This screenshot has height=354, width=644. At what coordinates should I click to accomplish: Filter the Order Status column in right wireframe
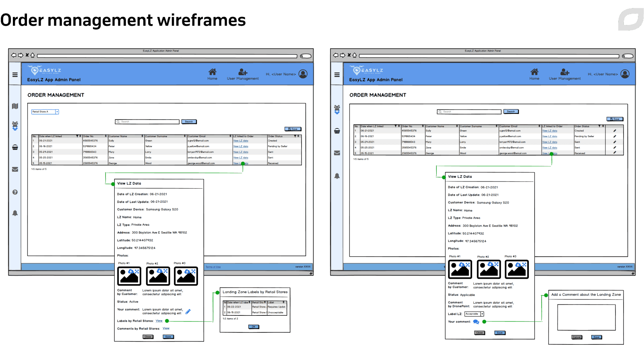tap(599, 126)
